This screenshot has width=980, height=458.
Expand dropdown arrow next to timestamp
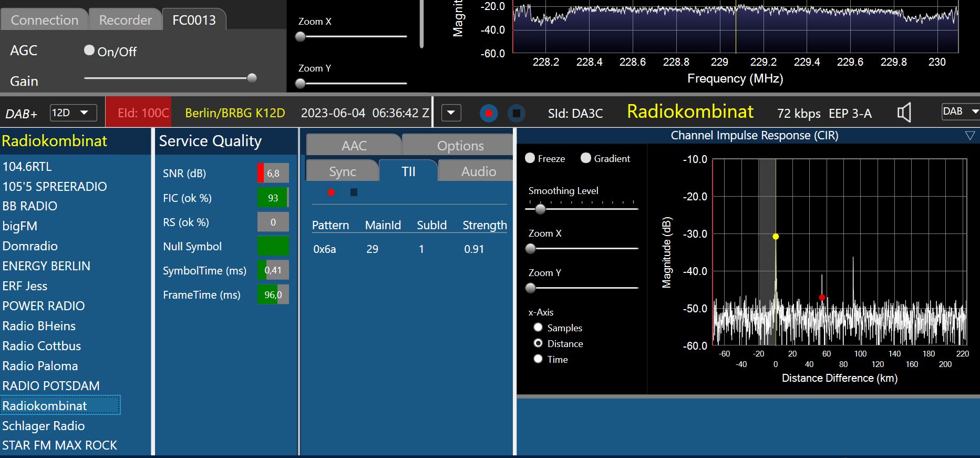[451, 113]
